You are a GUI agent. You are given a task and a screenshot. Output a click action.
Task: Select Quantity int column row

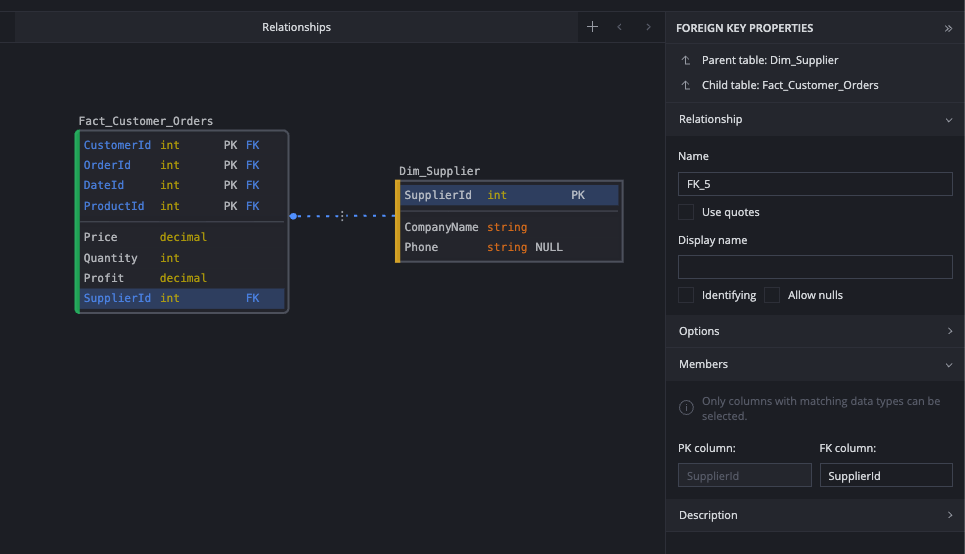tap(182, 258)
